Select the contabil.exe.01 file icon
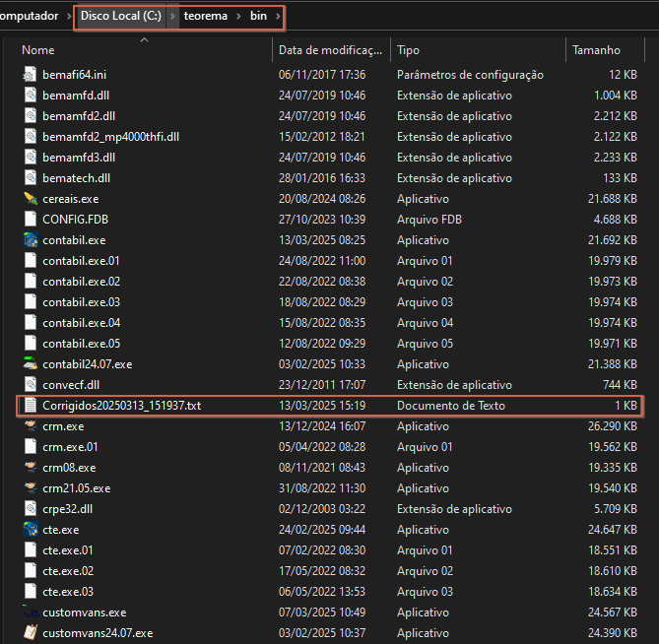Screen dimensions: 659x644 coord(30,261)
